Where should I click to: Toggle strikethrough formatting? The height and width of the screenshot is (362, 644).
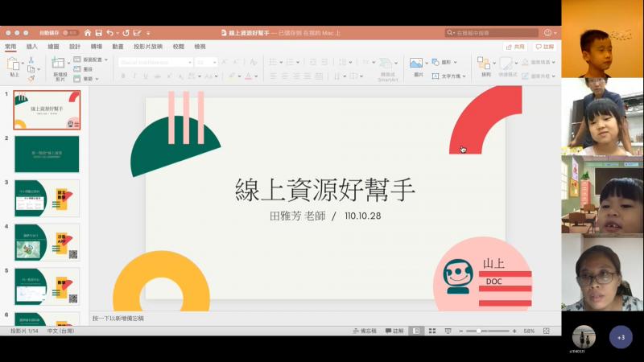click(157, 76)
